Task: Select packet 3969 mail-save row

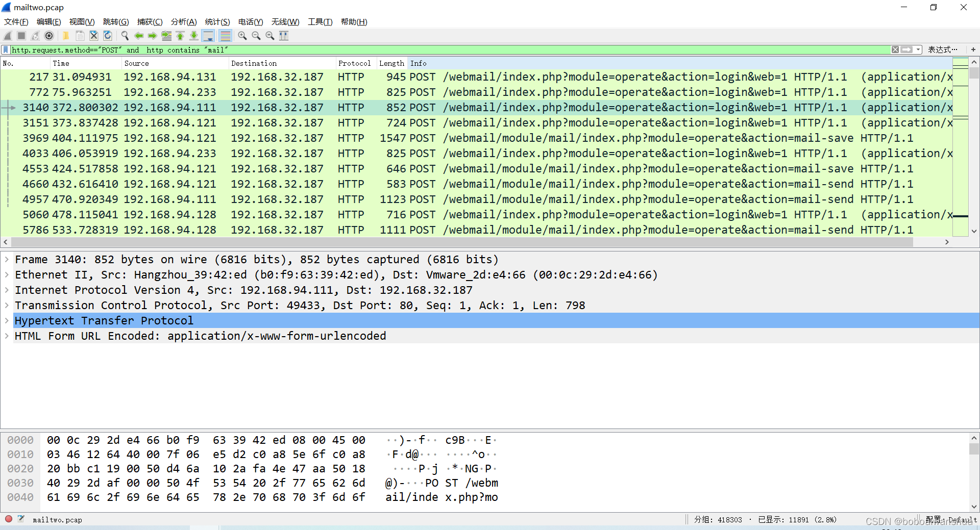Action: tap(476, 138)
